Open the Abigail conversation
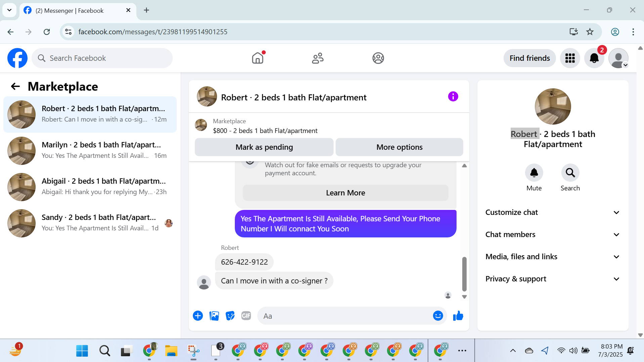The width and height of the screenshot is (644, 362). coord(90,187)
